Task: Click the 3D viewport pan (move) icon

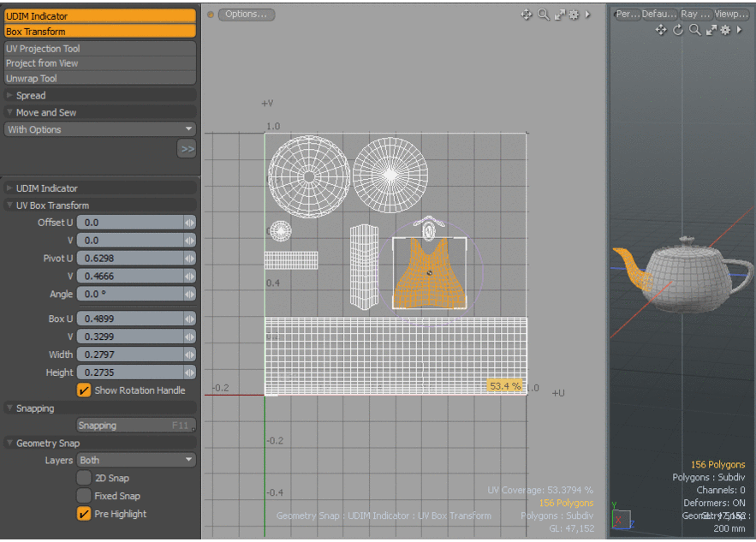Action: (x=661, y=30)
